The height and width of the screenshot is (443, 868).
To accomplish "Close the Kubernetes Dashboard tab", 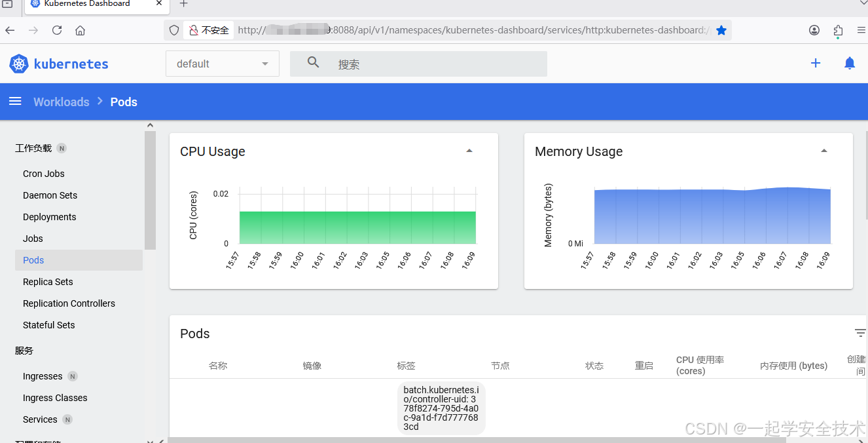I will [159, 3].
